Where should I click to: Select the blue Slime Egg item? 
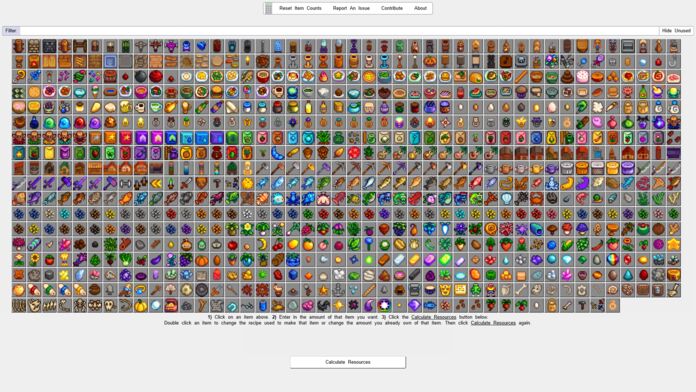click(x=64, y=123)
